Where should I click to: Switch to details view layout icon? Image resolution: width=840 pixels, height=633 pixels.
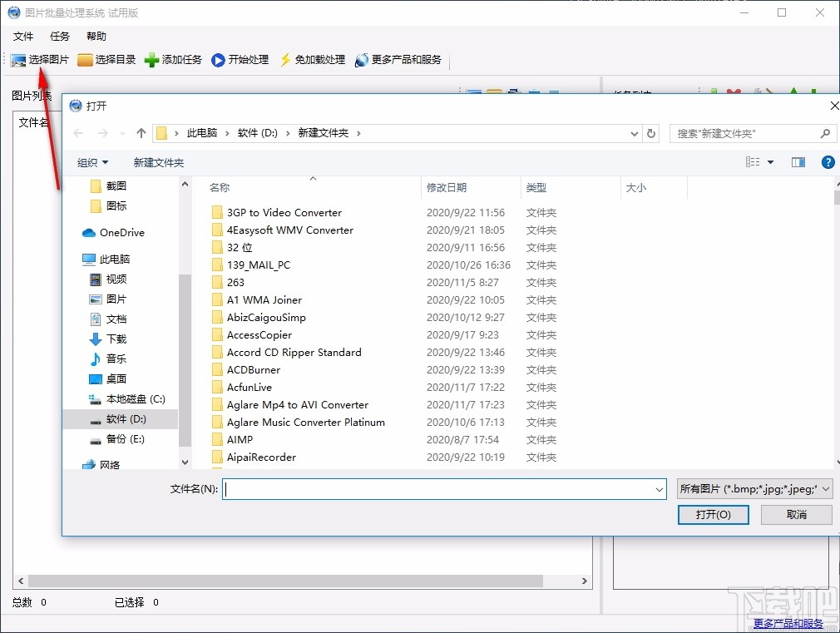tap(753, 162)
